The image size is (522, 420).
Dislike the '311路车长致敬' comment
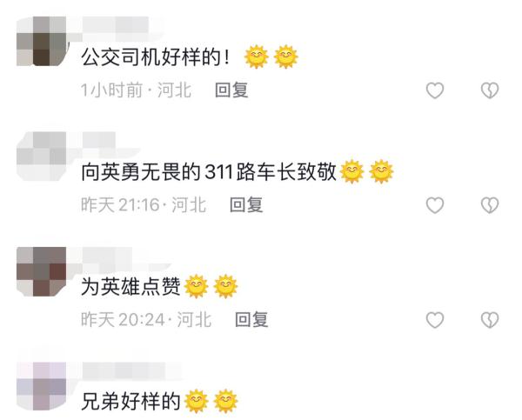pos(490,205)
